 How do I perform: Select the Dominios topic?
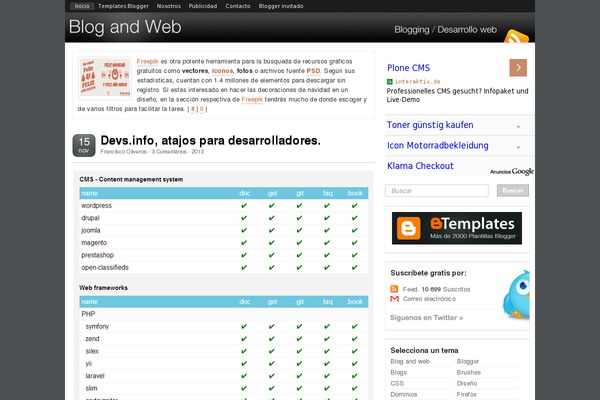point(404,394)
